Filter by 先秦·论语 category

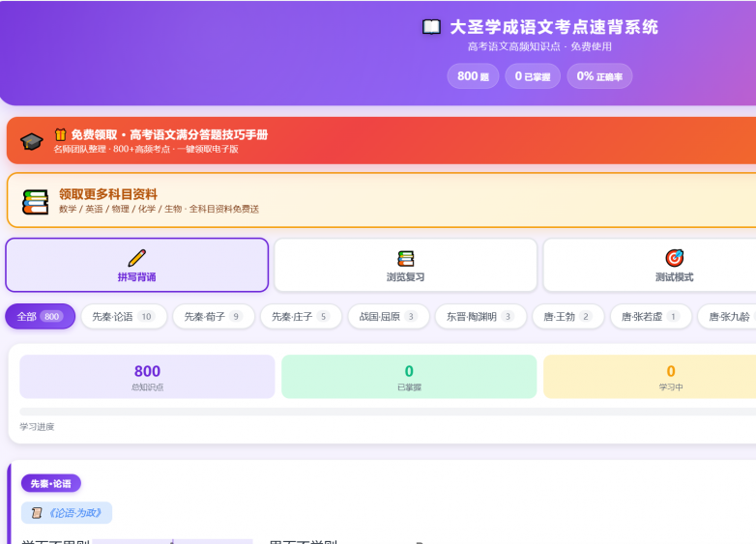124,317
